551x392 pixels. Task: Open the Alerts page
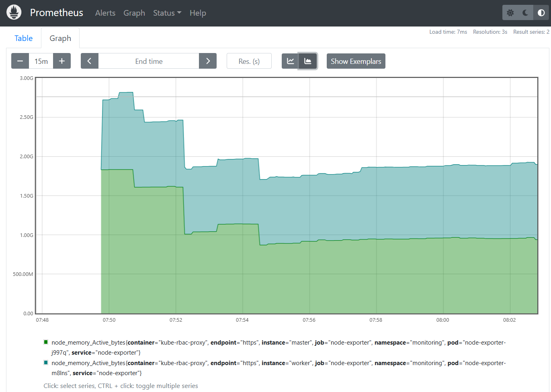pyautogui.click(x=105, y=13)
